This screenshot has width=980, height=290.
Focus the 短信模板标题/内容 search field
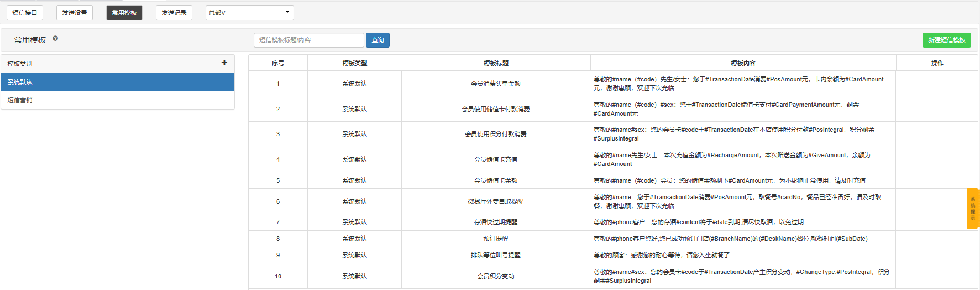click(x=308, y=40)
